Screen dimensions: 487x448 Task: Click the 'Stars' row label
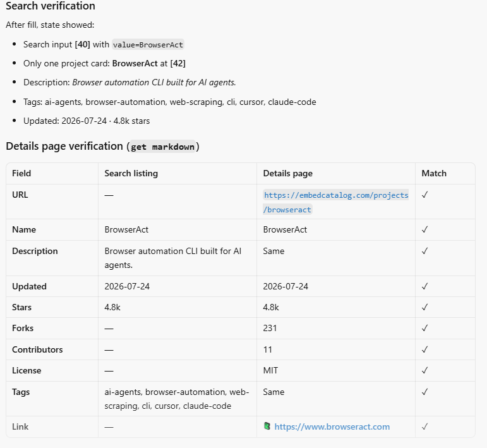tap(21, 307)
